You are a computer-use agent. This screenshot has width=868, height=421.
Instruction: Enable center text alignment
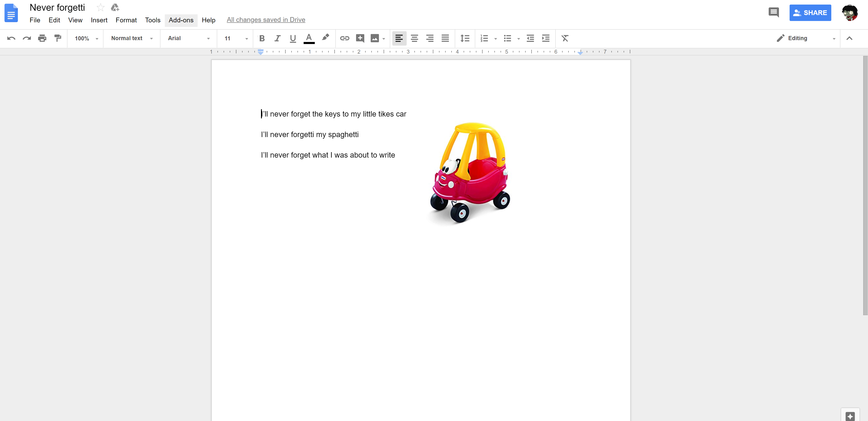point(414,38)
